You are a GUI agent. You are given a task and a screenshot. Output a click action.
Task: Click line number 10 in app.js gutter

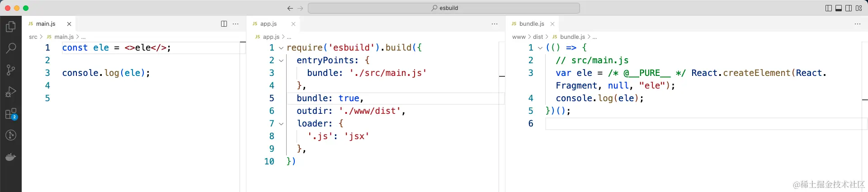[x=269, y=162]
